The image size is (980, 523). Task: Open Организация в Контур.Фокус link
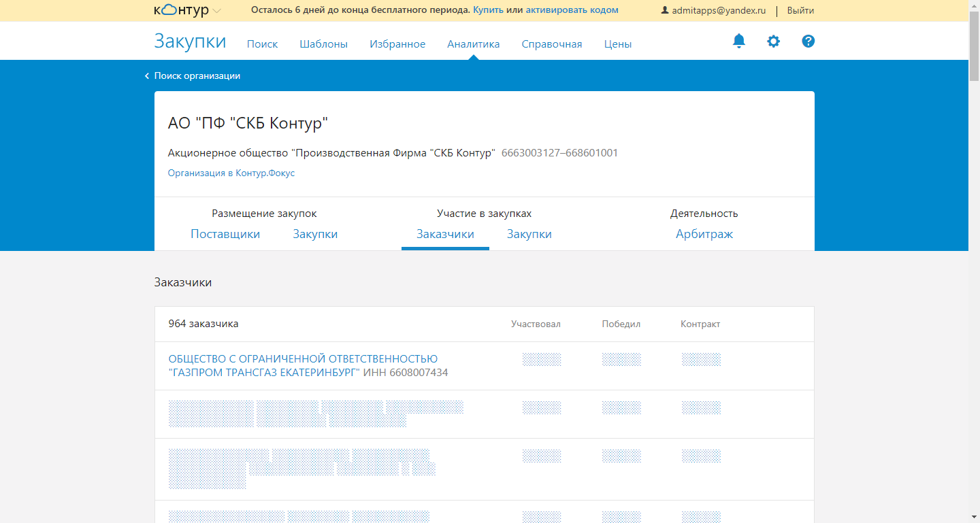point(231,173)
